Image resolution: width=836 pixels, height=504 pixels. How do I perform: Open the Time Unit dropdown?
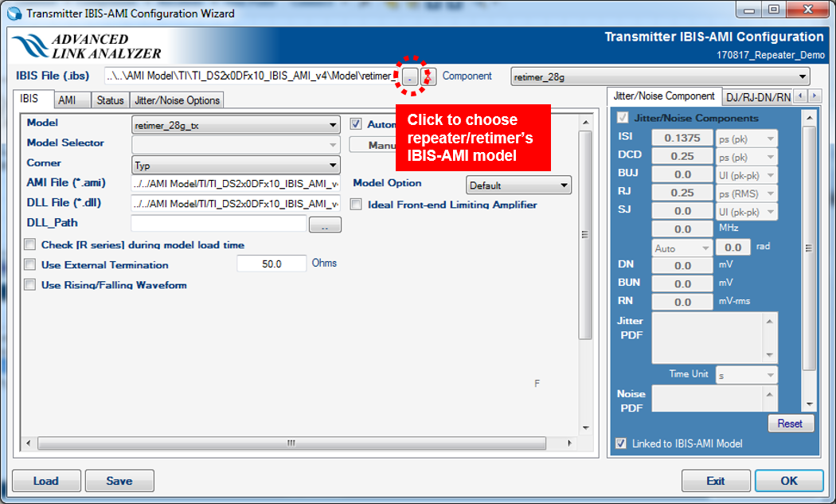coord(747,376)
